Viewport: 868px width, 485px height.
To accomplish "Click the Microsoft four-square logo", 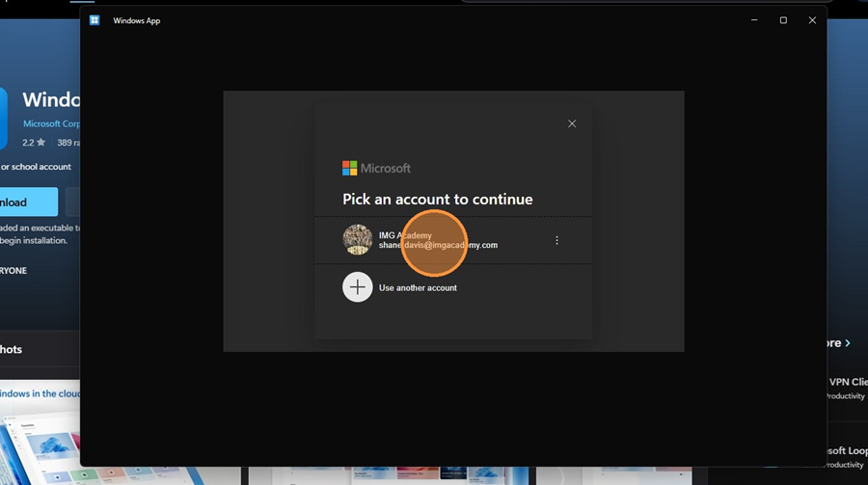I will coord(349,168).
